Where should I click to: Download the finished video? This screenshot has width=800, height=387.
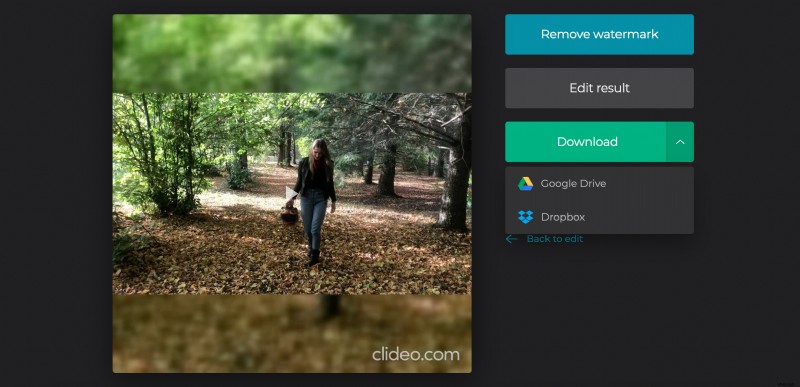(586, 142)
